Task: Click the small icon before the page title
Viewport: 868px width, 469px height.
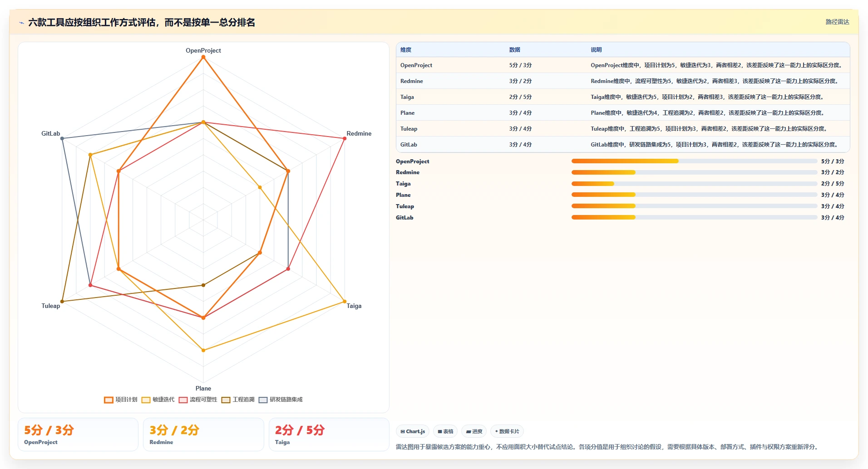Action: coord(21,23)
